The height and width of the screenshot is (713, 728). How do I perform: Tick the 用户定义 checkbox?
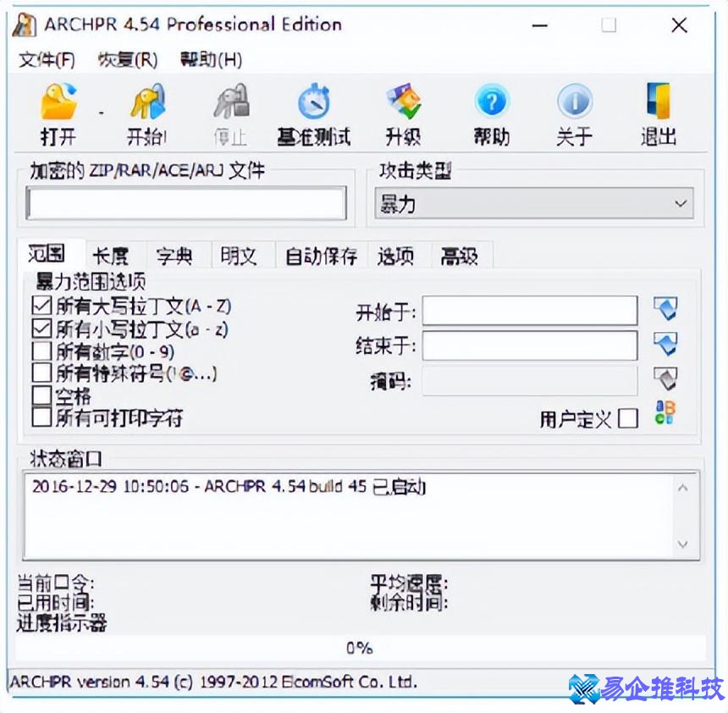pyautogui.click(x=628, y=418)
